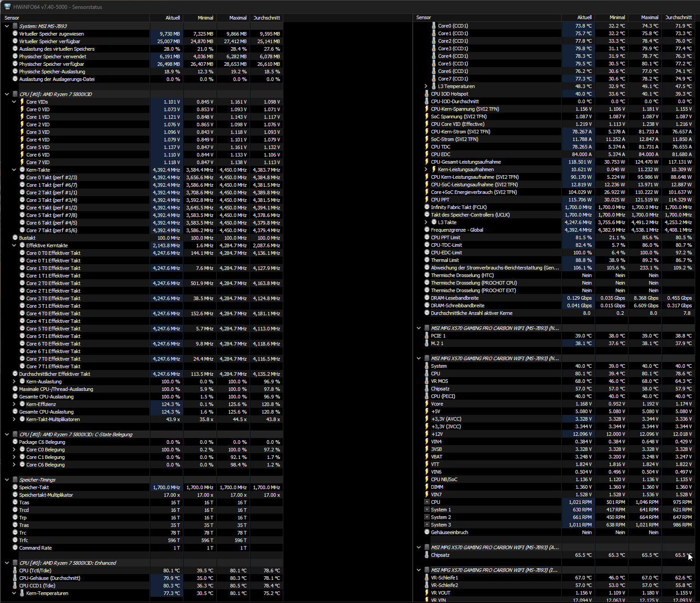
Task: Click the left pane Maximal column header
Action: 233,18
